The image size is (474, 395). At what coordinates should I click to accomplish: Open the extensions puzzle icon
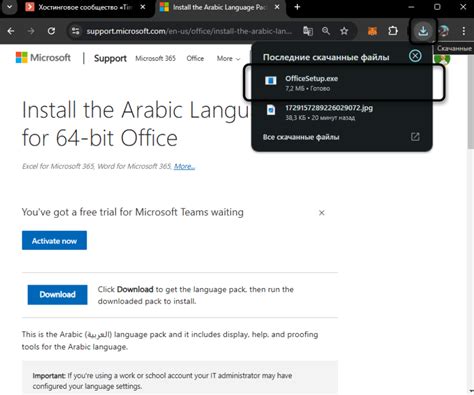(x=393, y=31)
